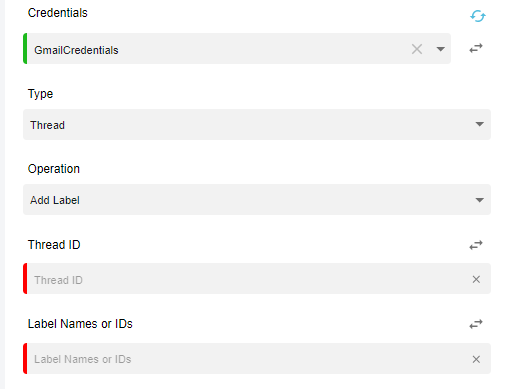Click the Credentials section label
This screenshot has height=389, width=506.
[x=57, y=13]
